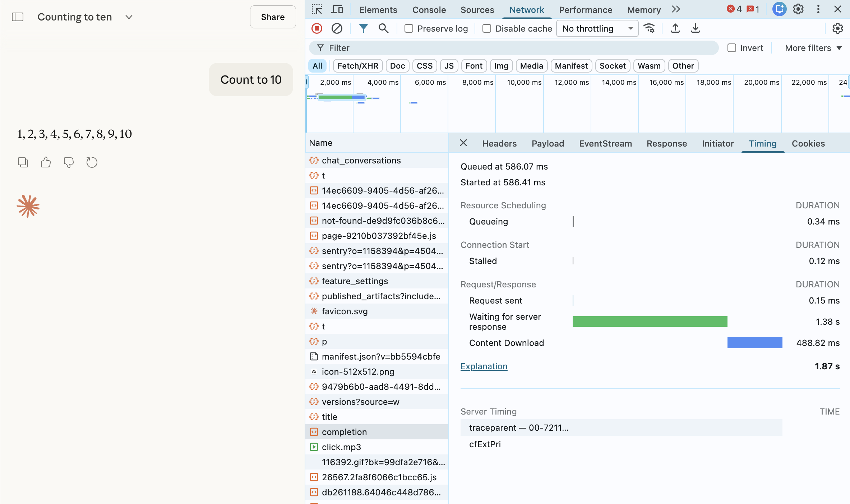Viewport: 850px width, 504px height.
Task: Enable Preserve log checkbox
Action: [x=409, y=28]
